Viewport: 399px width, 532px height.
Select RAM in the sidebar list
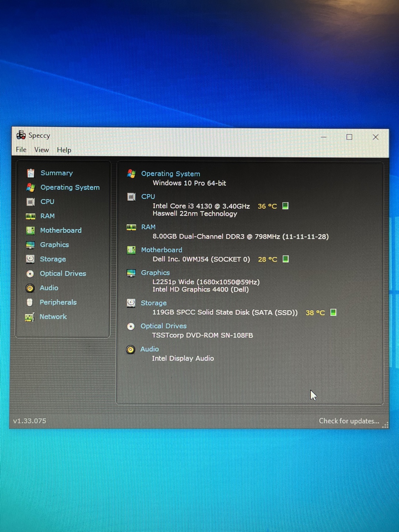tap(47, 216)
